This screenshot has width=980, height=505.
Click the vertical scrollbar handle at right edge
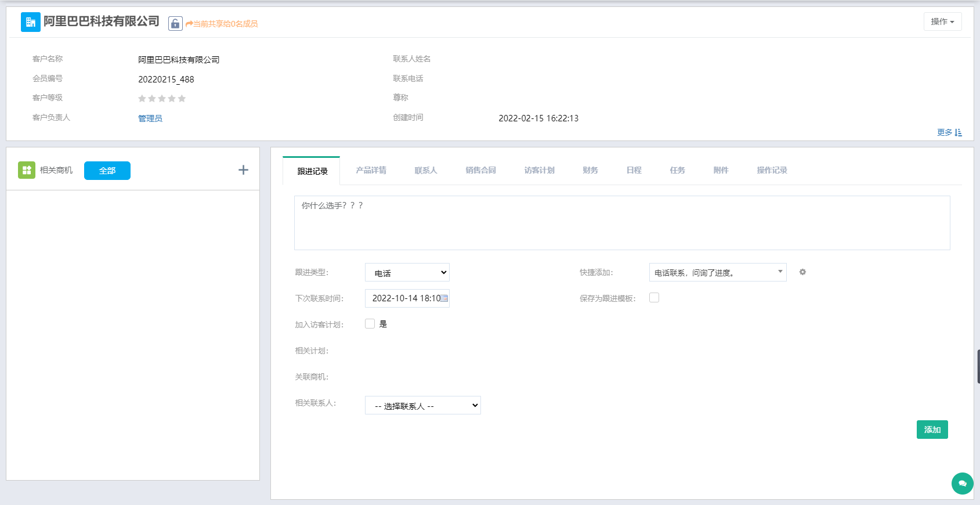click(x=978, y=366)
